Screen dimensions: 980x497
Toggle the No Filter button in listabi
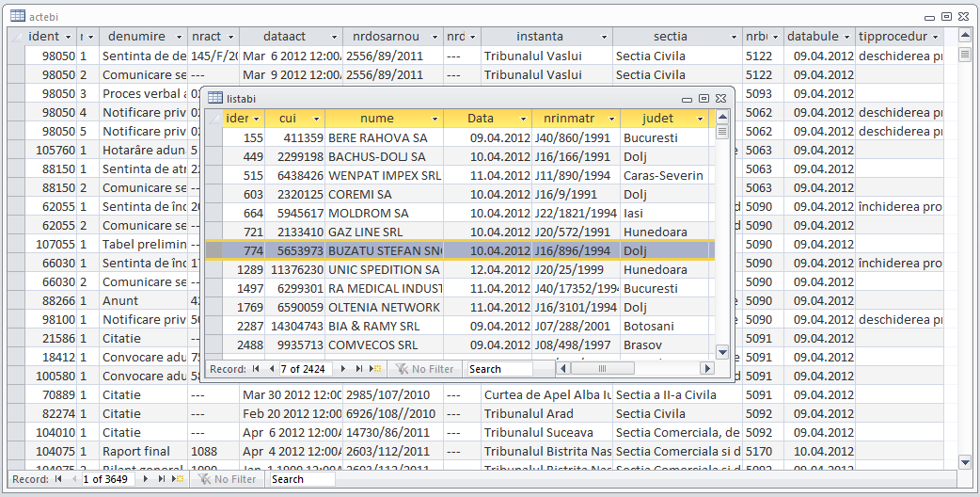click(x=425, y=369)
